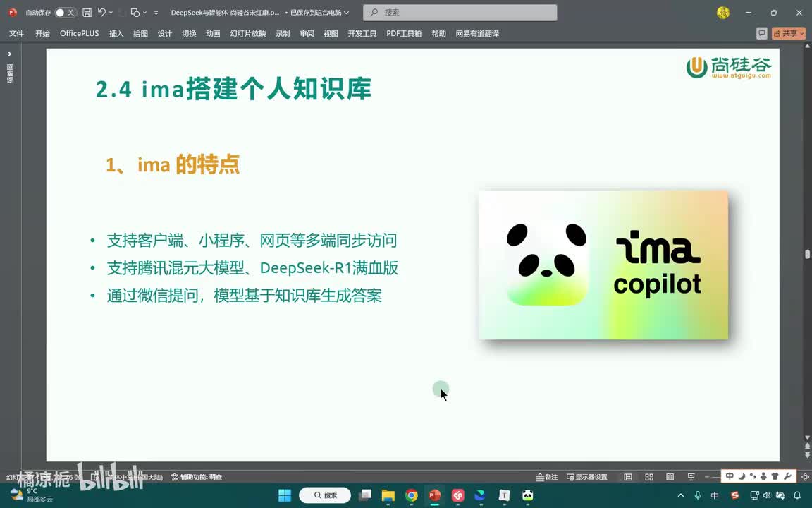Click the 辅助功能: 调查 status item
Viewport: 812px width, 508px height.
pos(197,477)
